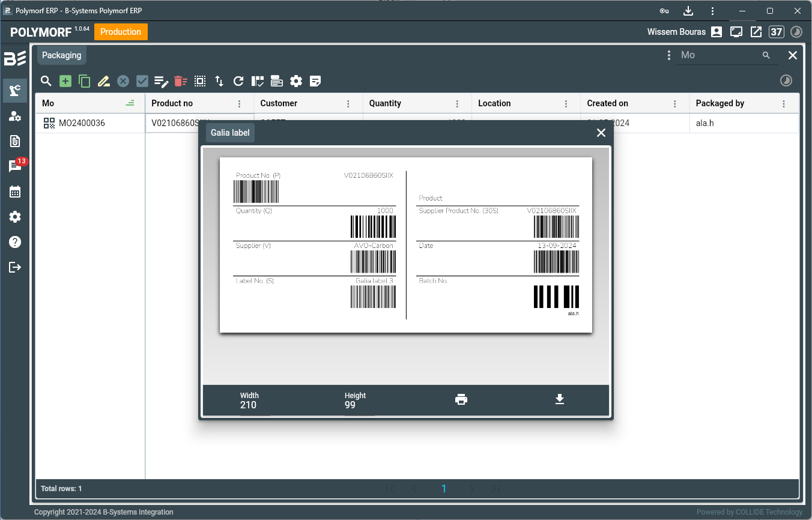Screen dimensions: 812x520
Task: Open the attachments sidebar icon
Action: coord(15,141)
